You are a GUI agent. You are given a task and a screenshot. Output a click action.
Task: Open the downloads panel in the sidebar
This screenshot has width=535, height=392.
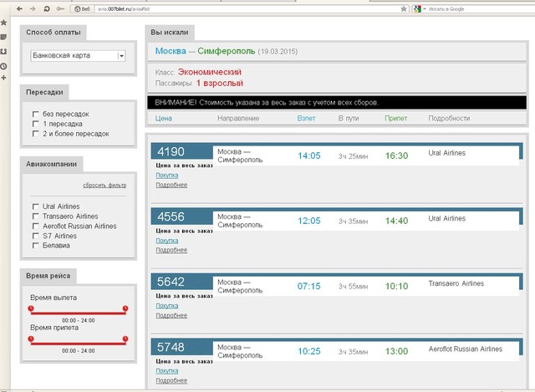coord(3,52)
